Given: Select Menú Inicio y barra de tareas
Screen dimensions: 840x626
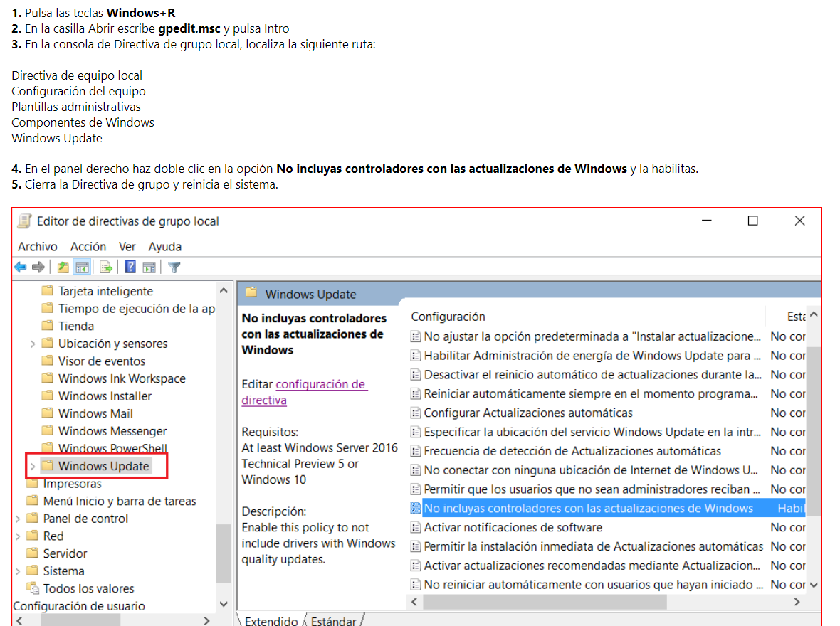Looking at the screenshot, I should 120,501.
